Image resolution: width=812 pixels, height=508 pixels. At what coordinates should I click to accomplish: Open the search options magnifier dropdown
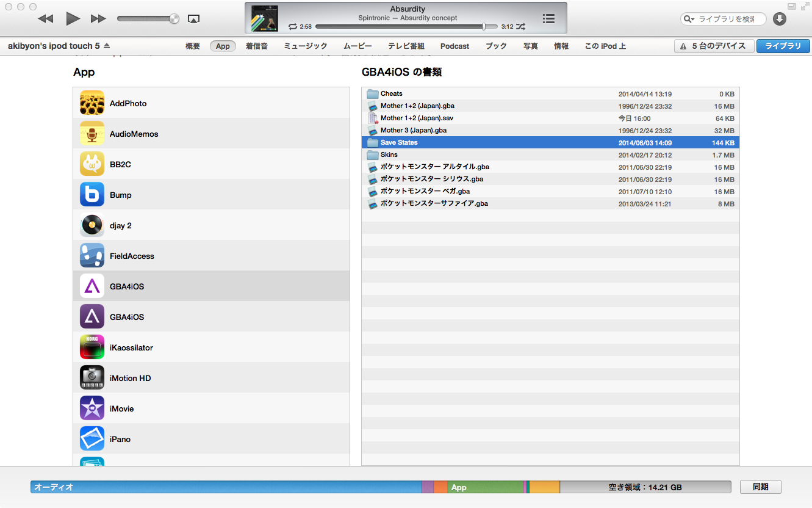pos(689,19)
